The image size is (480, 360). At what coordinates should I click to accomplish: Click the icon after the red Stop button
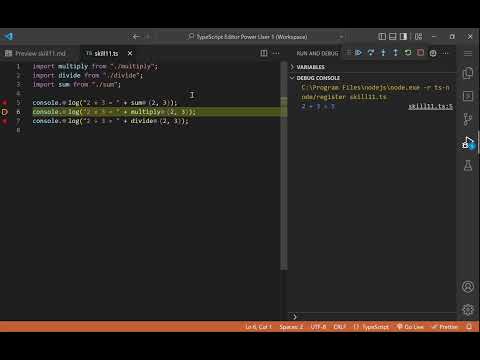pyautogui.click(x=433, y=53)
